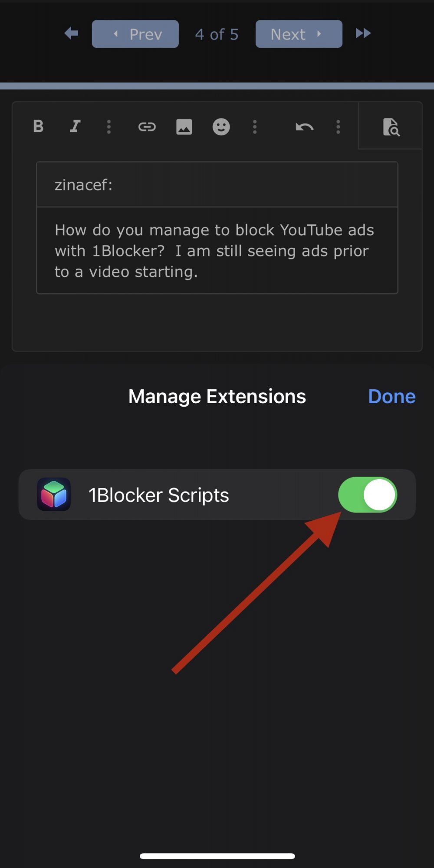Preview the post with magnifier page icon
The width and height of the screenshot is (434, 868).
pos(391,127)
